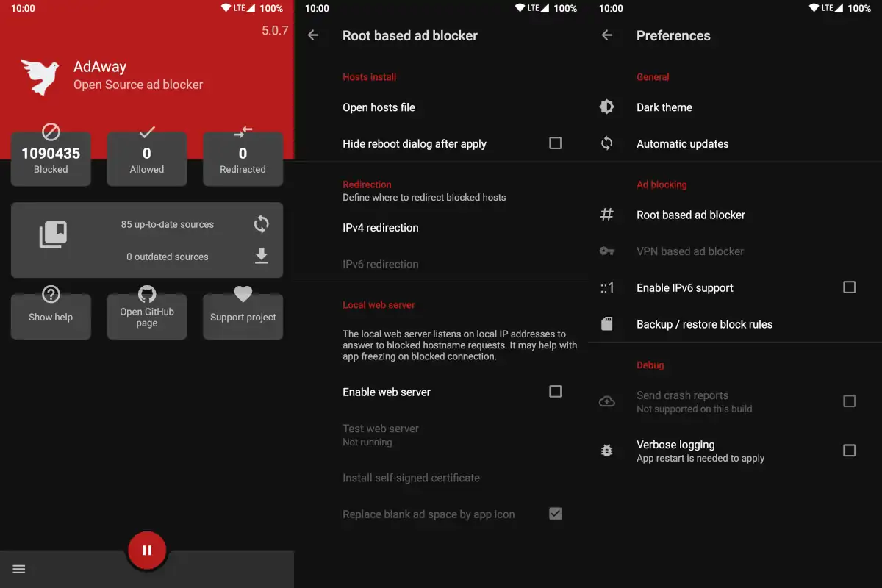The width and height of the screenshot is (882, 588).
Task: Tap the checkmark icon above Allowed
Action: [147, 132]
